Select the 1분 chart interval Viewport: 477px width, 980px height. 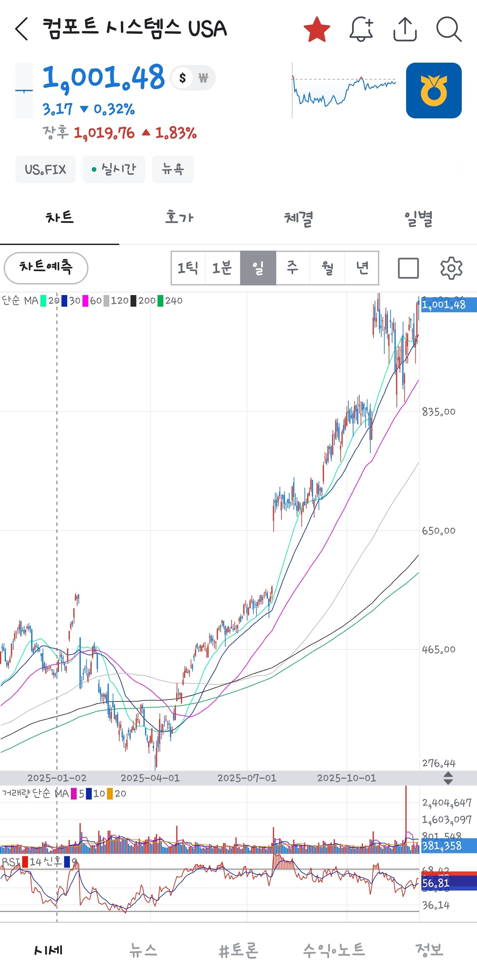[x=223, y=268]
